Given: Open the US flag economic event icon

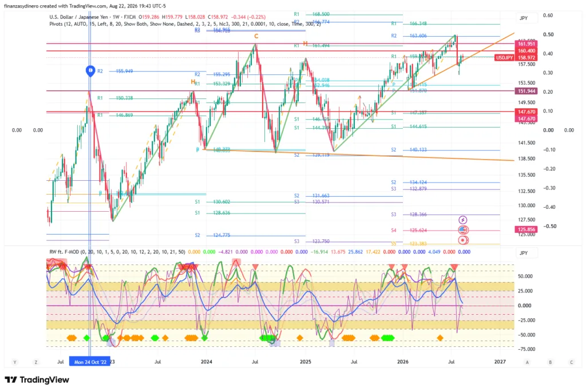Looking at the screenshot, I should point(463,230).
